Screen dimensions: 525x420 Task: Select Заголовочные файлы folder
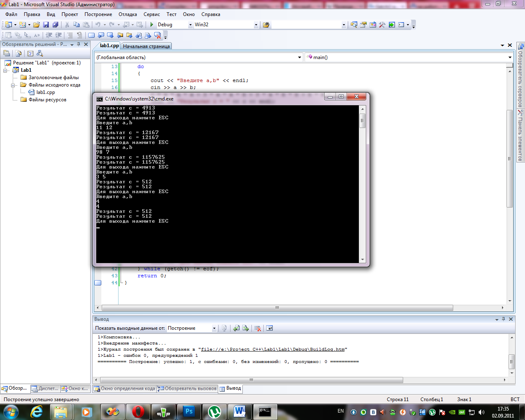click(x=54, y=78)
